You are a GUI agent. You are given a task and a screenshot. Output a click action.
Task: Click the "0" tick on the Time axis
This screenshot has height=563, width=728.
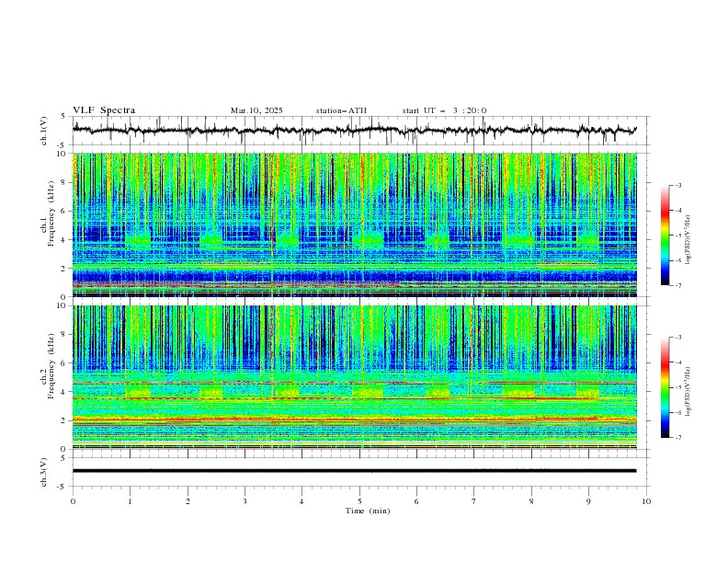pyautogui.click(x=73, y=501)
